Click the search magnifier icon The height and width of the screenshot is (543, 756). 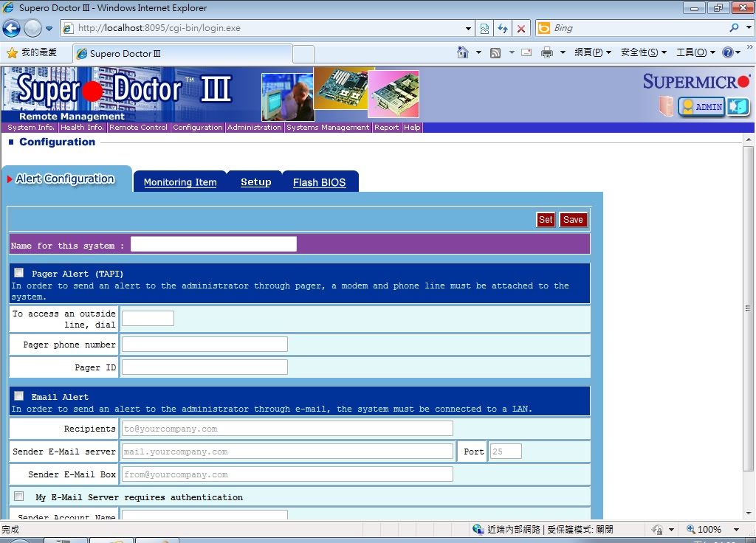pos(734,28)
